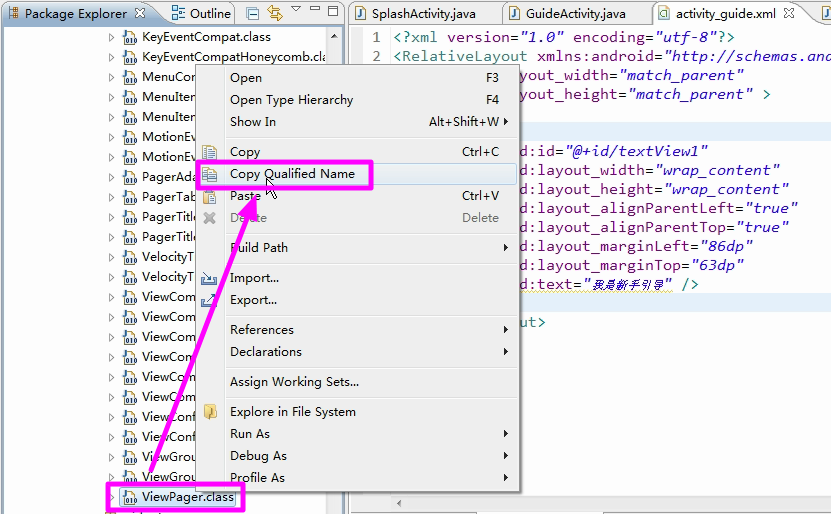Viewport: 831px width, 514px height.
Task: Expand the KeyEventCompatHoneycomb class node
Action: pos(111,57)
